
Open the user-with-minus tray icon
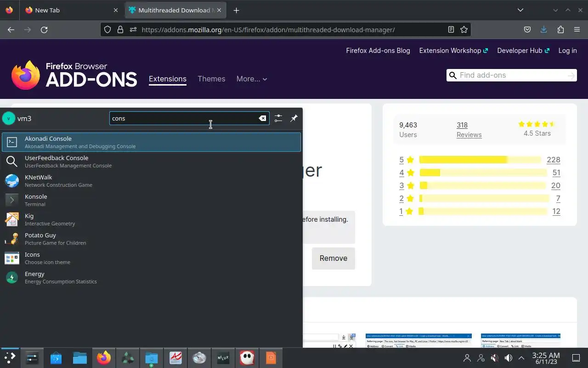[x=481, y=358]
